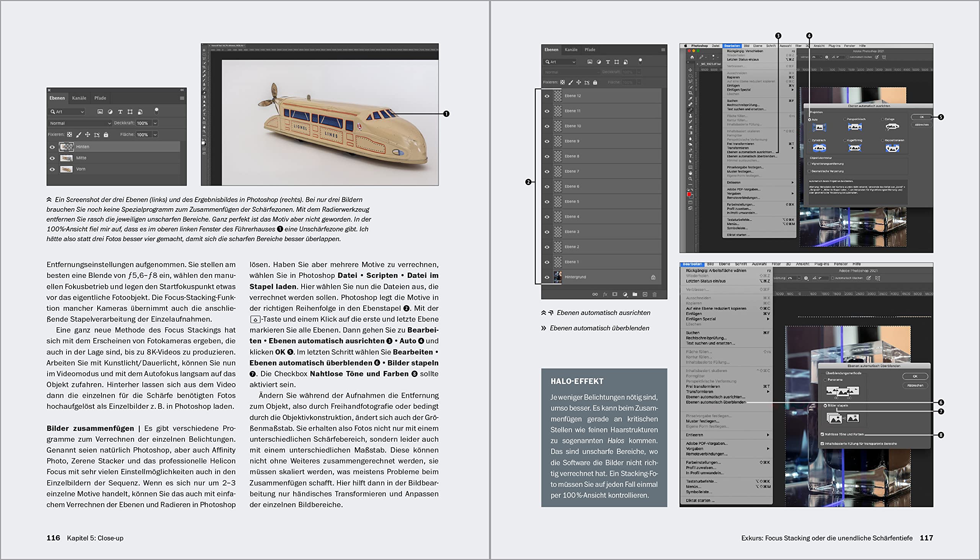Open the panel menu of Hinten layers panel
This screenshot has height=560, width=980.
182,98
